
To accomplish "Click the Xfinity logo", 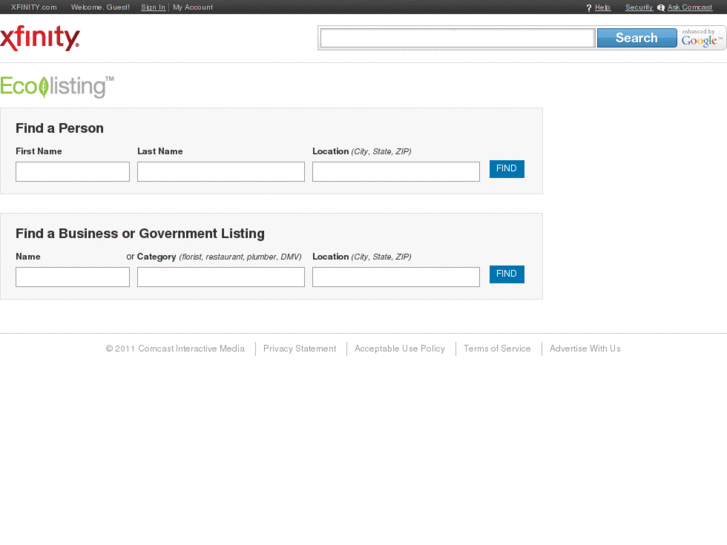I will click(40, 38).
